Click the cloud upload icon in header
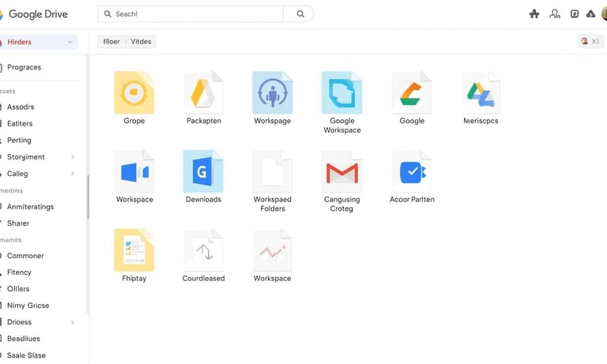 pos(590,14)
